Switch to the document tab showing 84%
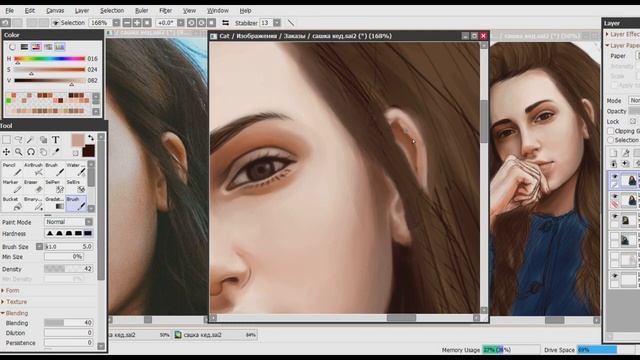This screenshot has height=360, width=640. [x=216, y=335]
